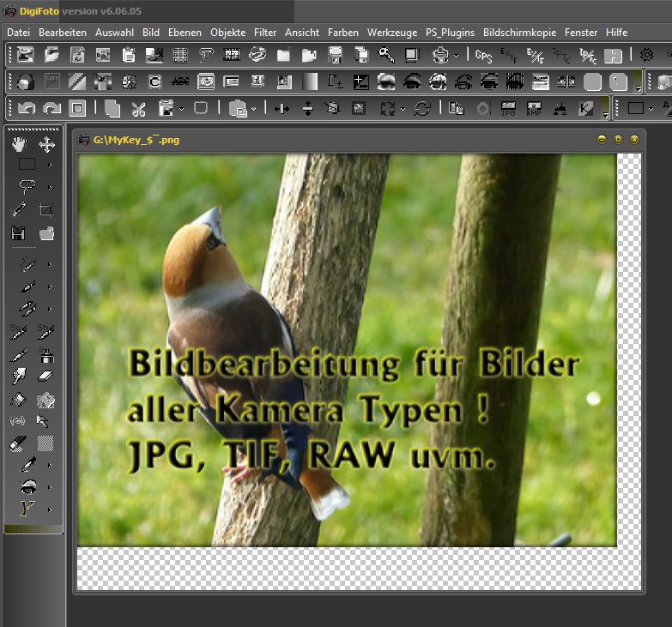The image size is (672, 627).
Task: Open the PS_Plugins menu
Action: [x=450, y=33]
